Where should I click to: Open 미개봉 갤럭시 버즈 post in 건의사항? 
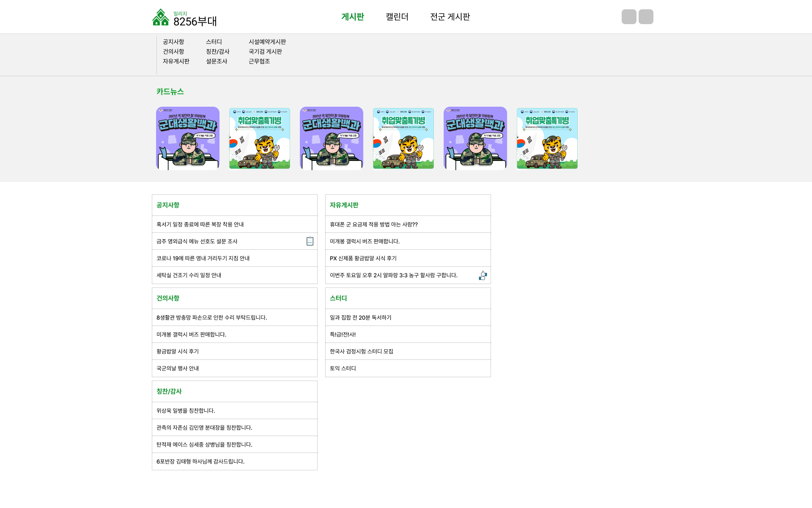(x=235, y=334)
